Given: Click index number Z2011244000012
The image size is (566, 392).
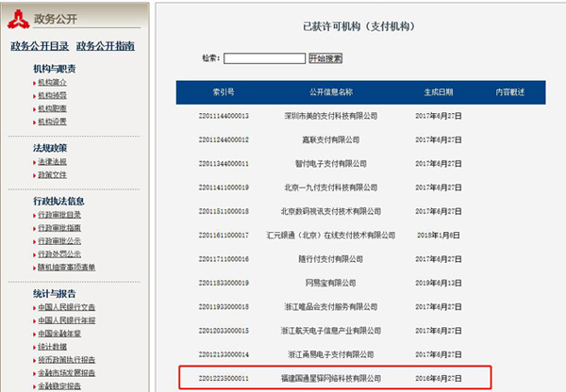Looking at the screenshot, I should (x=224, y=139).
